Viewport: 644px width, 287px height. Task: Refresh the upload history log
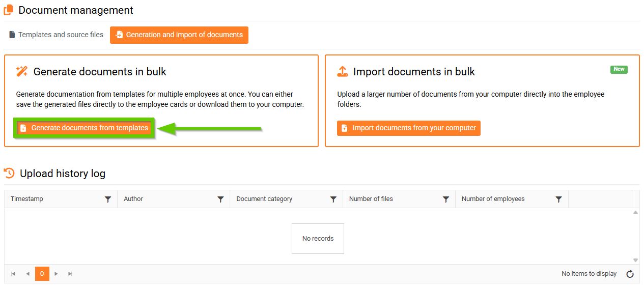630,274
